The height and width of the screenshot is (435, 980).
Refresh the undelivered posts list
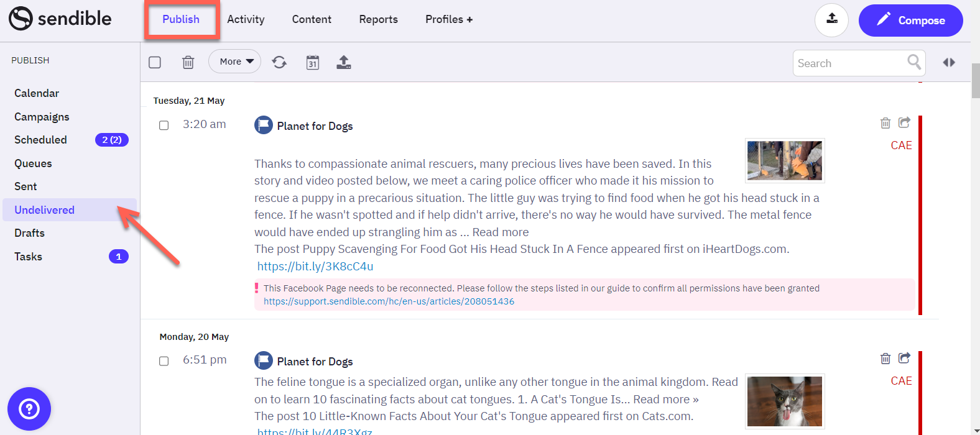click(x=280, y=62)
